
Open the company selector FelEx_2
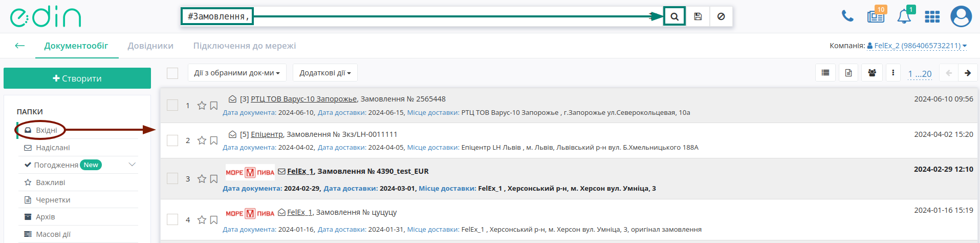point(917,46)
